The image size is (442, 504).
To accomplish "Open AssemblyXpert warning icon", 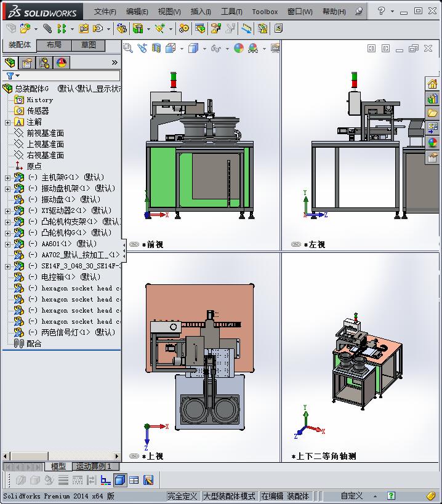I will coord(262,28).
